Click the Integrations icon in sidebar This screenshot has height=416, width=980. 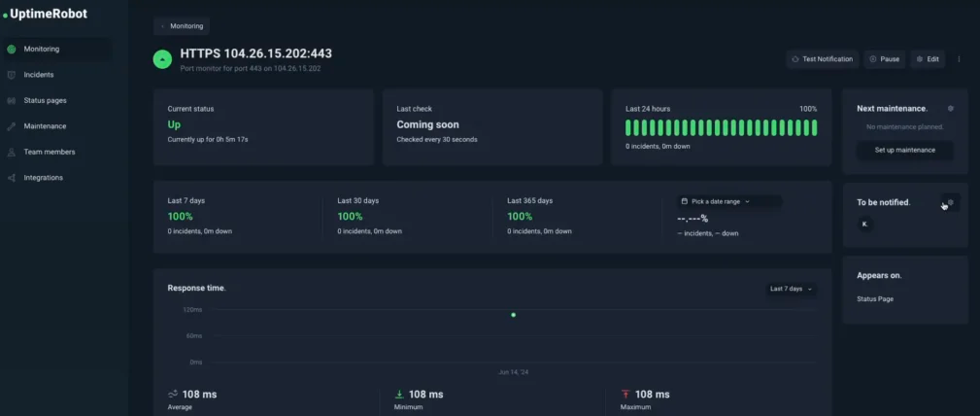[x=12, y=178]
